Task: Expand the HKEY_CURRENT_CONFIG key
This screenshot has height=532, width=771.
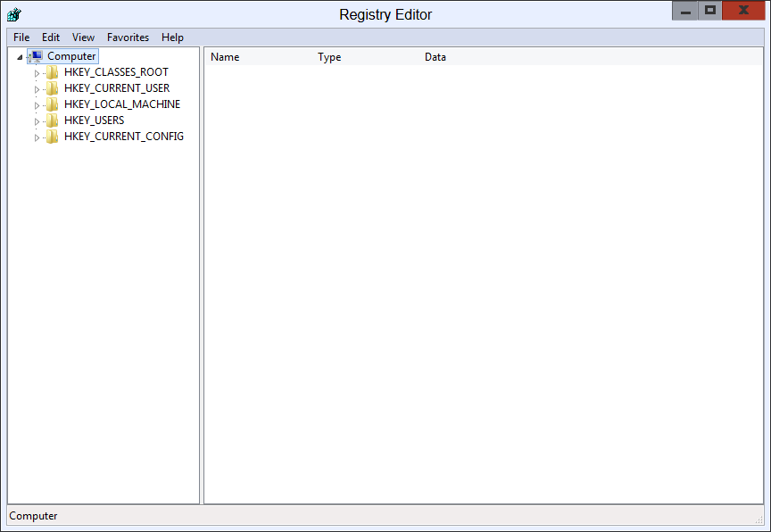Action: pyautogui.click(x=37, y=137)
